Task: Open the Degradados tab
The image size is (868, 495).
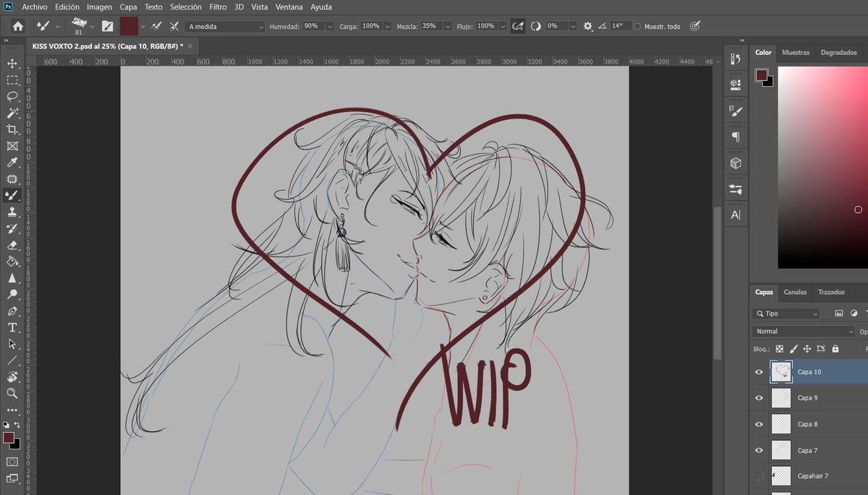Action: point(839,53)
